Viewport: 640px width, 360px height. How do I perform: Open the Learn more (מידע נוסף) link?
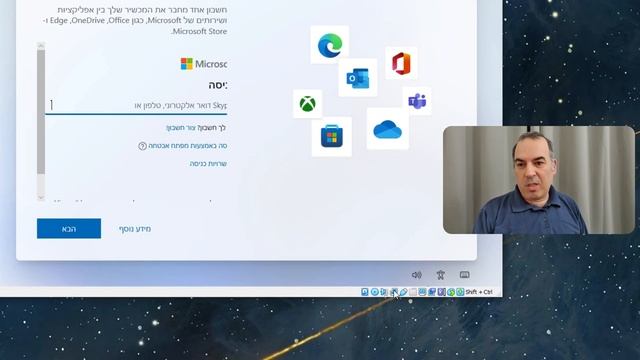[x=135, y=229]
